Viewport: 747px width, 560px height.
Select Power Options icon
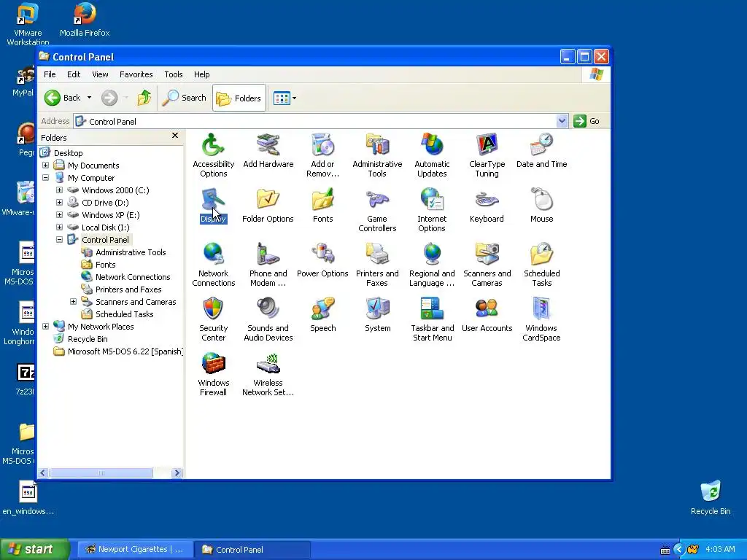[x=322, y=260]
